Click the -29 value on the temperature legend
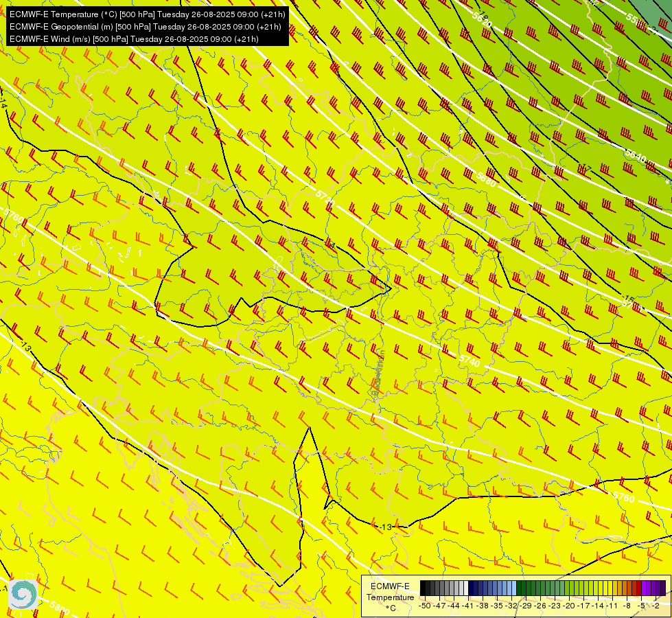672x618 pixels. pyautogui.click(x=525, y=606)
